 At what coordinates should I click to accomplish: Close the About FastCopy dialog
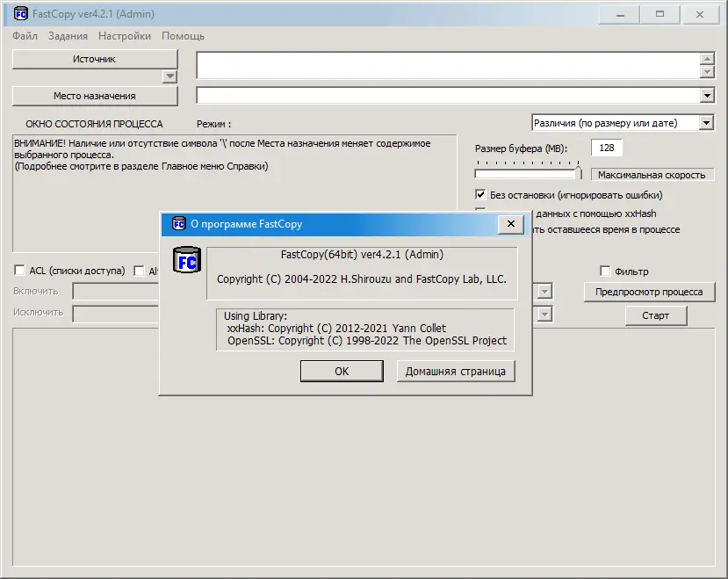[x=511, y=224]
